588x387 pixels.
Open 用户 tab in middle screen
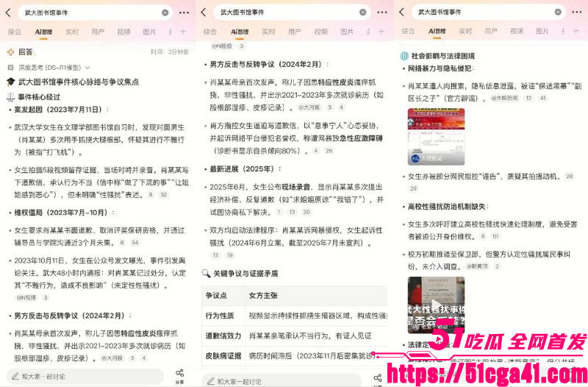(x=295, y=32)
